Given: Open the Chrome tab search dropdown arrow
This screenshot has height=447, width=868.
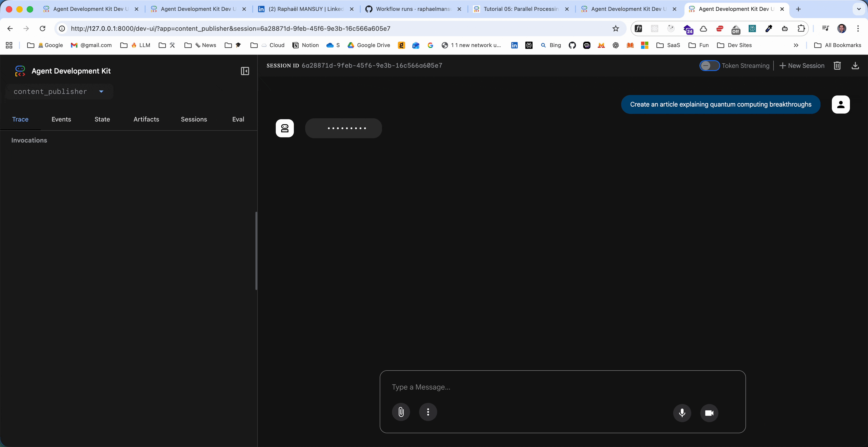Looking at the screenshot, I should point(859,9).
